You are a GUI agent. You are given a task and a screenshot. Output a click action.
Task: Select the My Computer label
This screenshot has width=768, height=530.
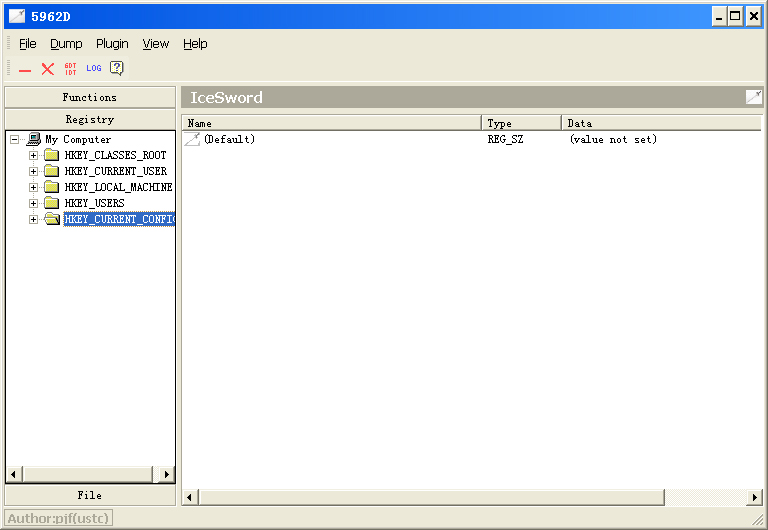click(x=78, y=139)
